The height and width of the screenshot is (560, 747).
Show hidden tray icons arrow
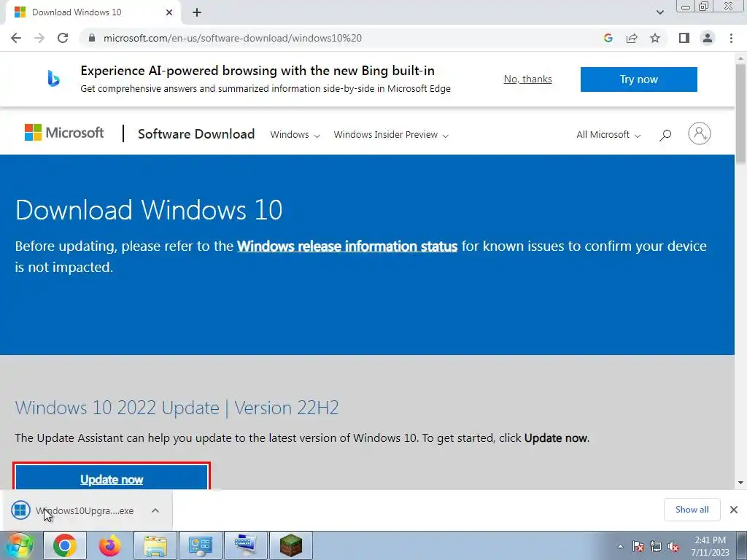620,546
